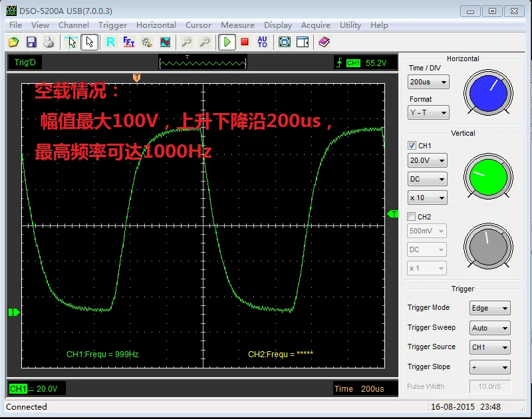Expand the Trigger Sweep dropdown set to Auto
532x419 pixels.
click(x=489, y=327)
